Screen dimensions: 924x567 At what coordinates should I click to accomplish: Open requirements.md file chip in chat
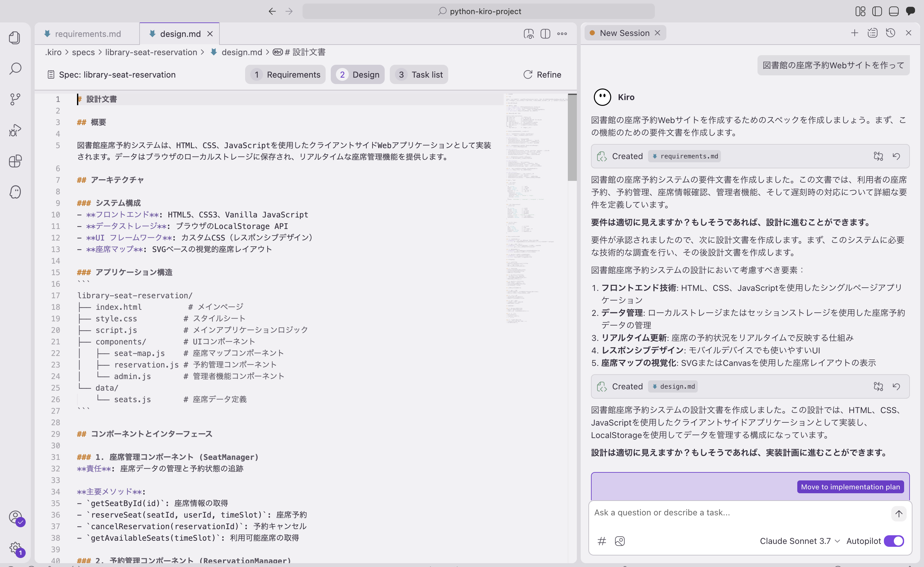(685, 156)
